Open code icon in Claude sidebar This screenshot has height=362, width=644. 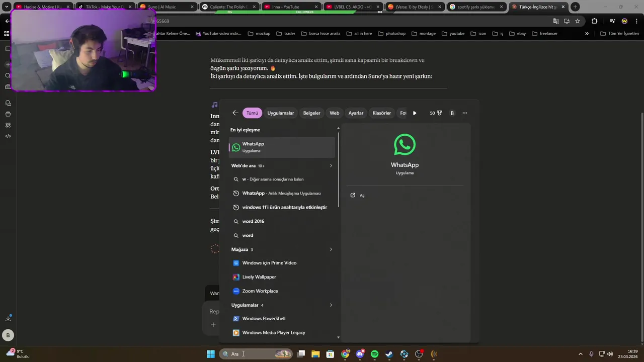click(x=8, y=136)
